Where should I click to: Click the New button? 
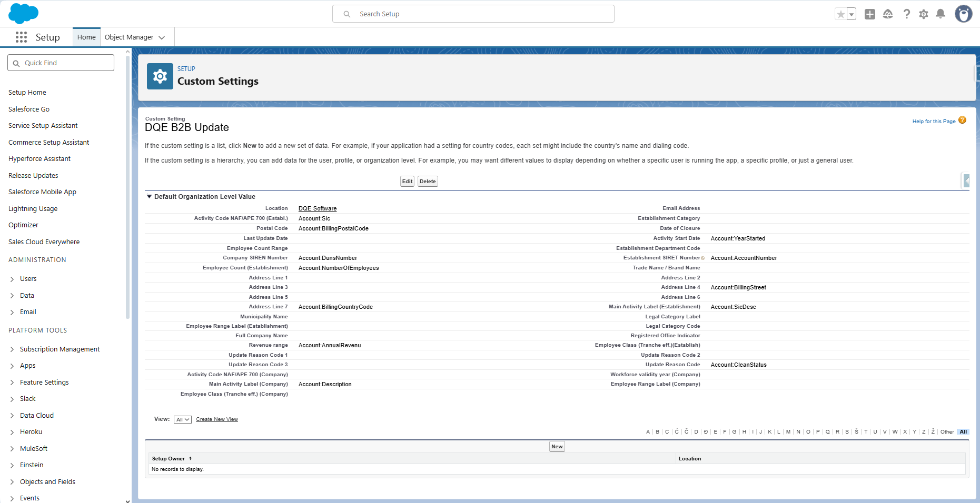tap(557, 447)
